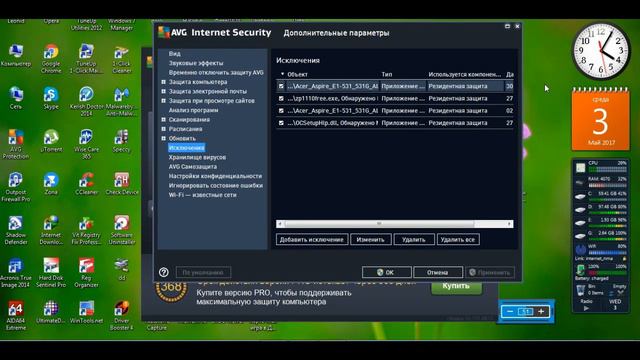Viewport: 640px width, 360px height.
Task: Expand the Защита при просмотре сайтов node
Action: pos(163,101)
